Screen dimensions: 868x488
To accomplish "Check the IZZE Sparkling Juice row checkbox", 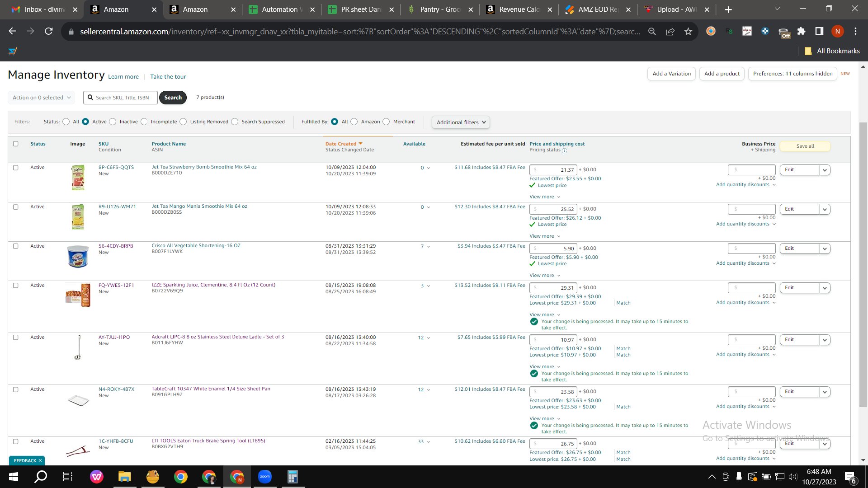I will (16, 286).
